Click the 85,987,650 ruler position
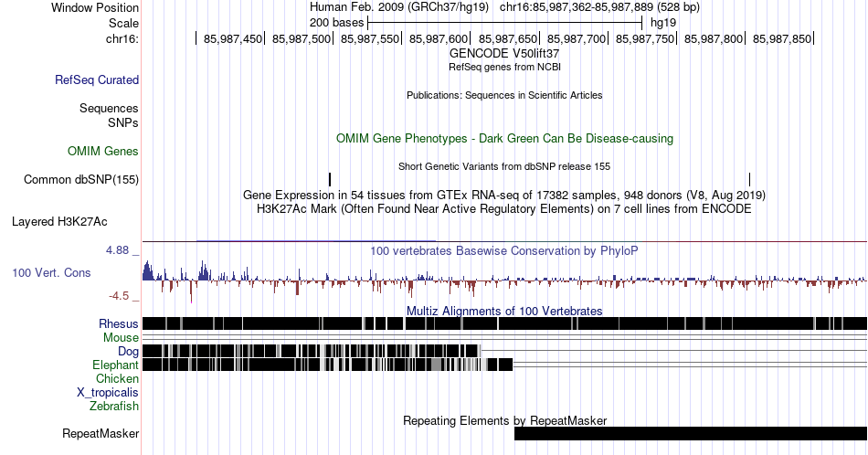 [x=508, y=38]
